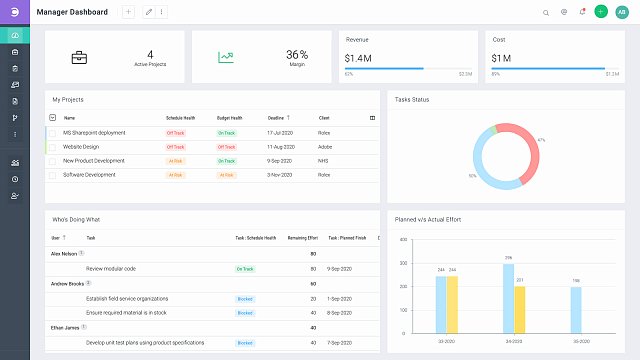Check the MS Sharepoint deployment row checkbox
Viewport: 640px width, 360px height.
pos(52,133)
